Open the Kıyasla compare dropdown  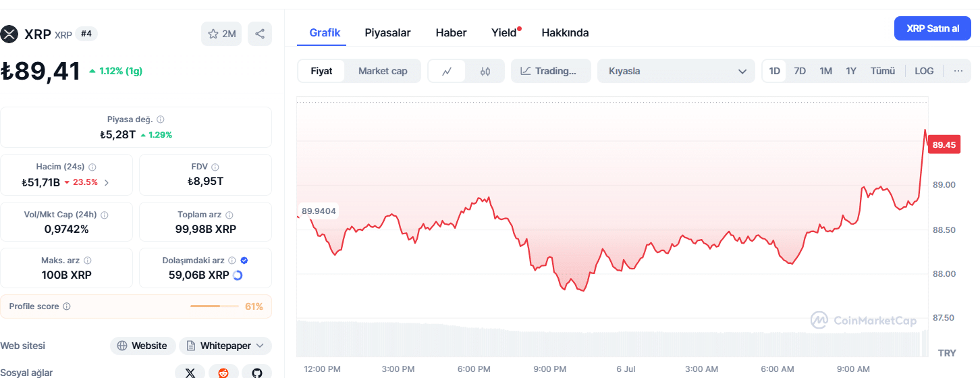(x=676, y=71)
